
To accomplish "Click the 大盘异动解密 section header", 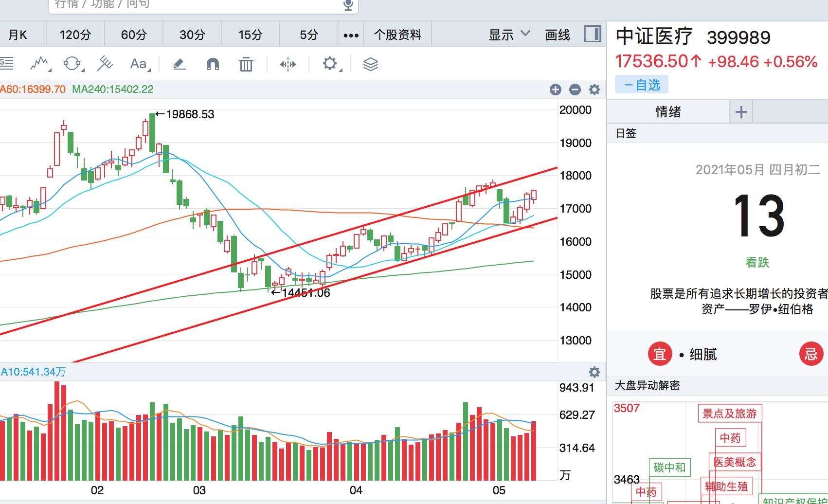I will (647, 385).
